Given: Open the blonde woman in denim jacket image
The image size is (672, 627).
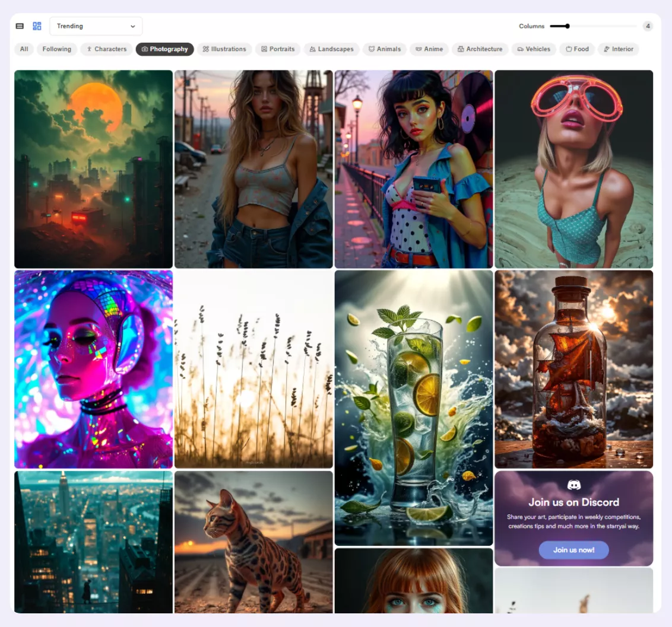Looking at the screenshot, I should pyautogui.click(x=253, y=169).
